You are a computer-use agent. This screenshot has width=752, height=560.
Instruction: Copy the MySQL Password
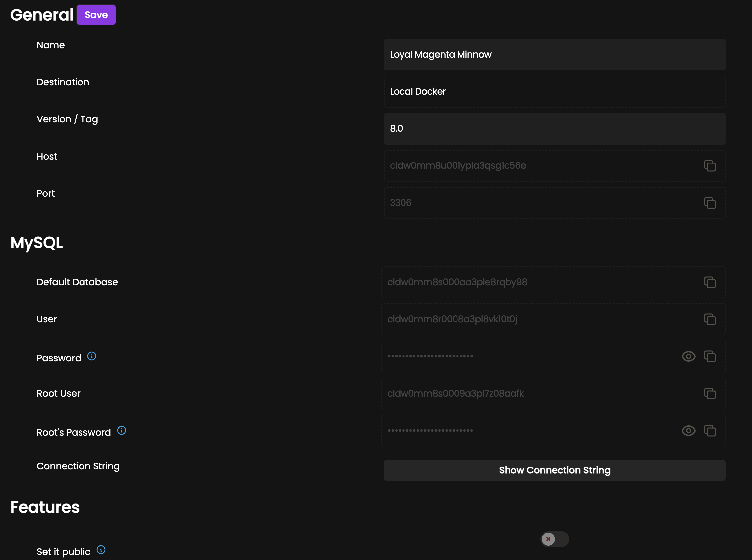point(710,356)
